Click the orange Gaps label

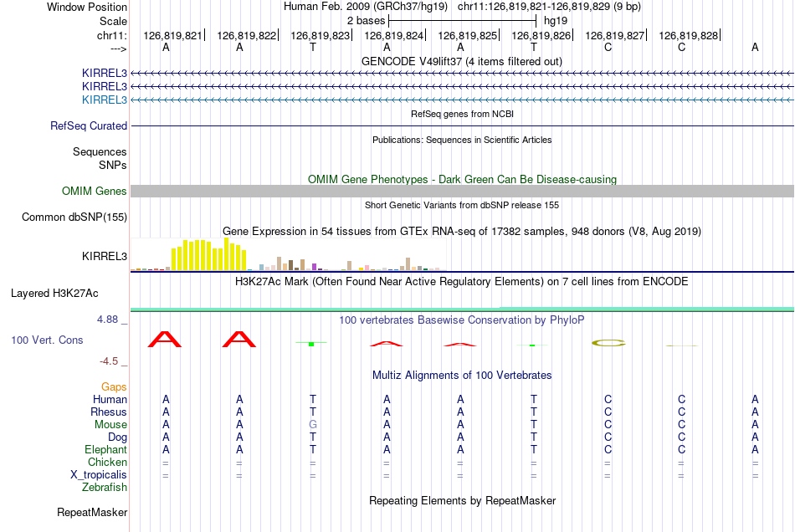114,387
